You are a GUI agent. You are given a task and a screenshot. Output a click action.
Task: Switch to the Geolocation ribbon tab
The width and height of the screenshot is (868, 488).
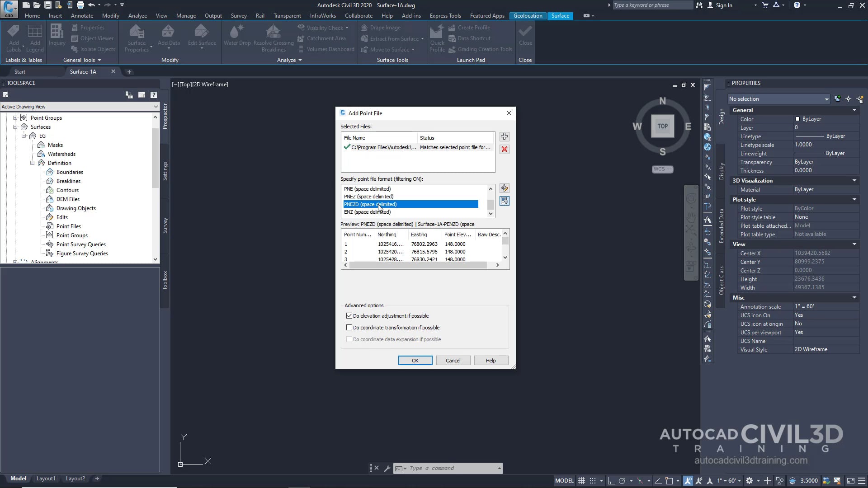click(528, 15)
